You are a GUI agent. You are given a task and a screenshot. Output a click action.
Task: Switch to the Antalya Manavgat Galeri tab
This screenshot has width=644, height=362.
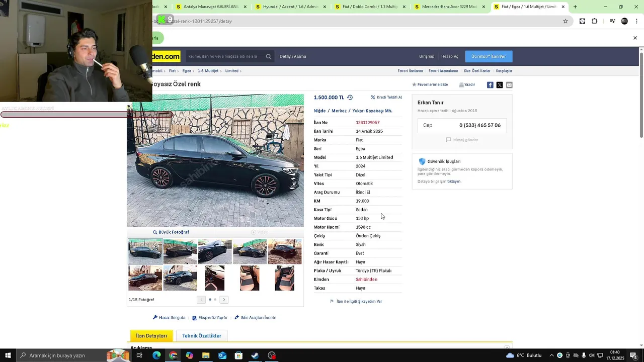click(x=211, y=7)
